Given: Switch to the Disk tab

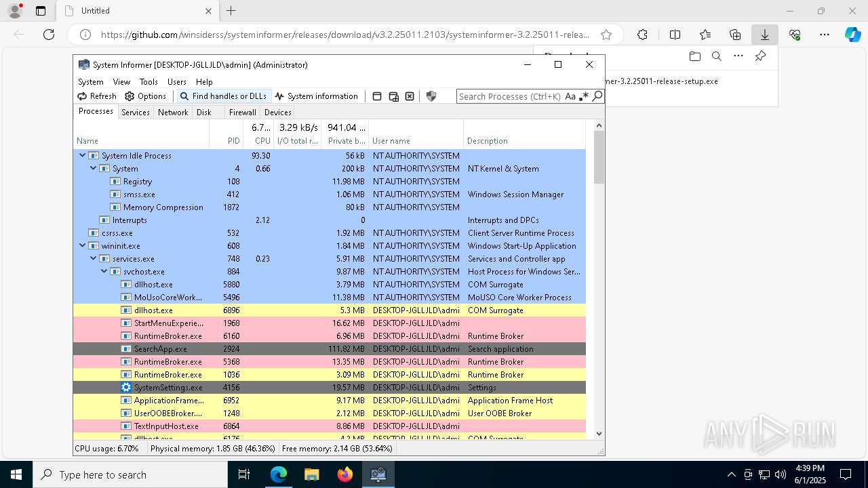Looking at the screenshot, I should (204, 113).
